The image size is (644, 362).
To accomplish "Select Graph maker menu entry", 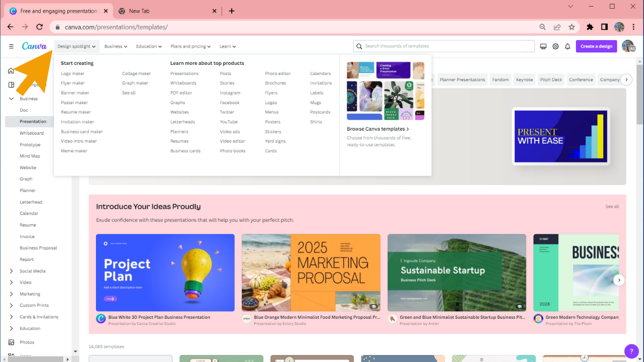I will (135, 83).
